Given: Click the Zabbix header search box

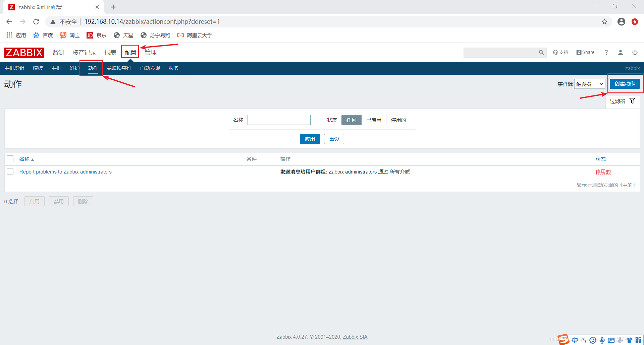Looking at the screenshot, I should pyautogui.click(x=501, y=52).
